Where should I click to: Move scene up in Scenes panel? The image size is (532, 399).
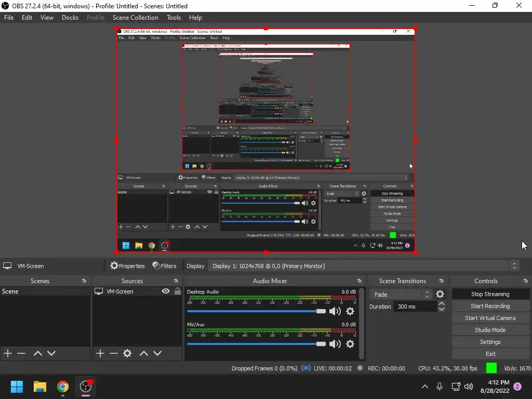click(37, 353)
